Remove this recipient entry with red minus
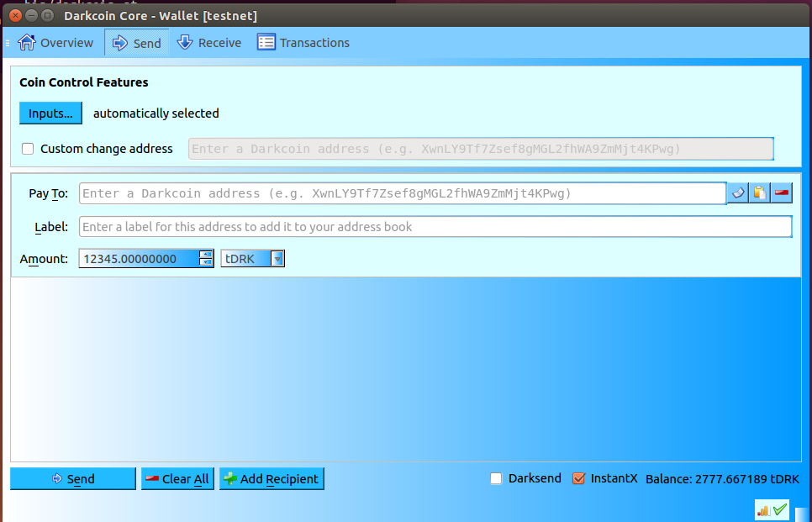Viewport: 812px width, 522px height. [x=782, y=193]
